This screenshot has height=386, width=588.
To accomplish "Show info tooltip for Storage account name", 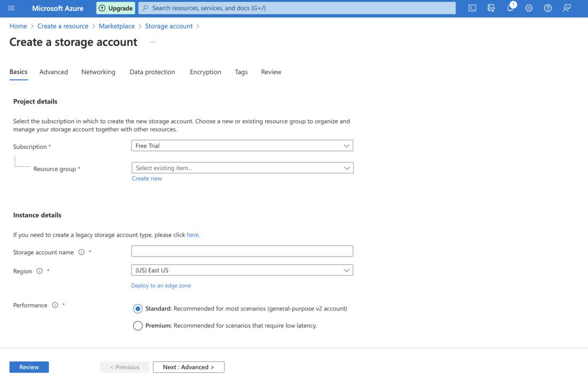I will point(81,252).
